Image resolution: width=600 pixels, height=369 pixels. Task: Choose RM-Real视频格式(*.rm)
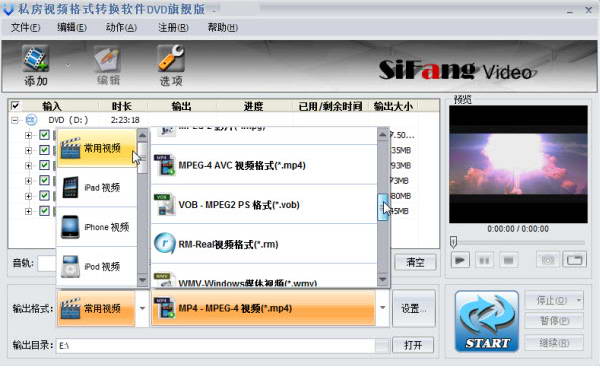[x=264, y=244]
